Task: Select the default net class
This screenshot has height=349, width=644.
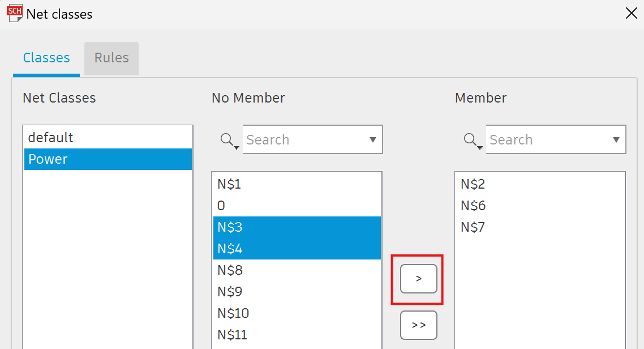Action: 108,137
